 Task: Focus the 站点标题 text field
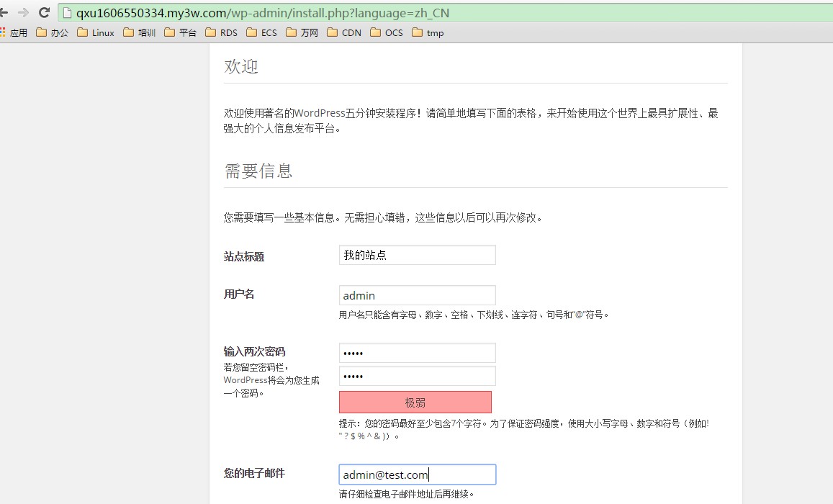pyautogui.click(x=417, y=255)
